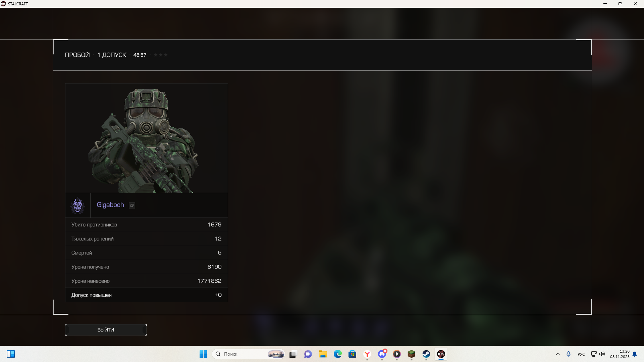This screenshot has height=362, width=644.
Task: Open Discord from the taskbar
Action: point(382,354)
